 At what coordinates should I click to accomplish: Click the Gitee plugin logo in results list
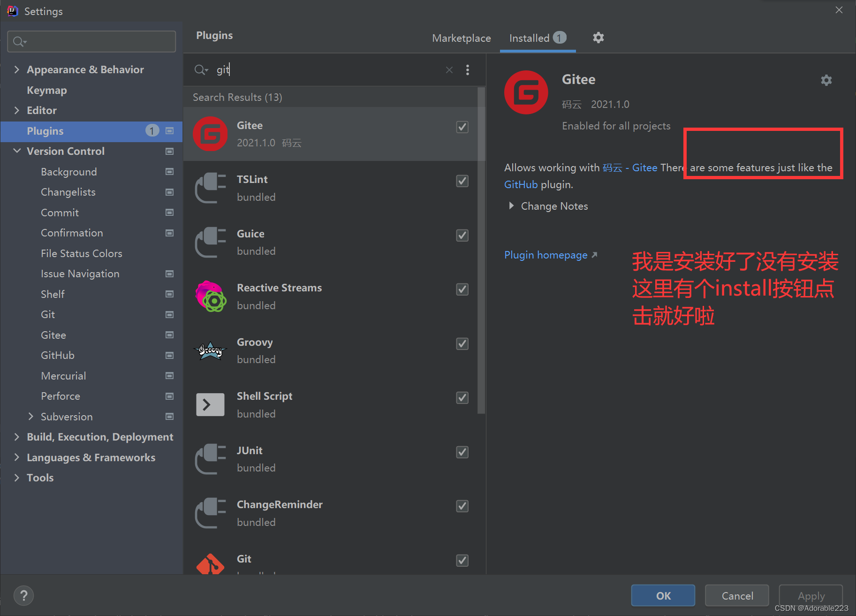pyautogui.click(x=210, y=134)
